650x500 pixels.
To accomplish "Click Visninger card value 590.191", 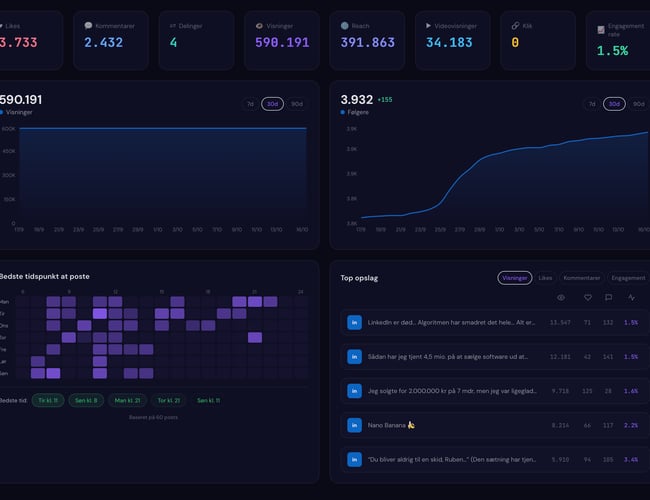I will pos(282,42).
